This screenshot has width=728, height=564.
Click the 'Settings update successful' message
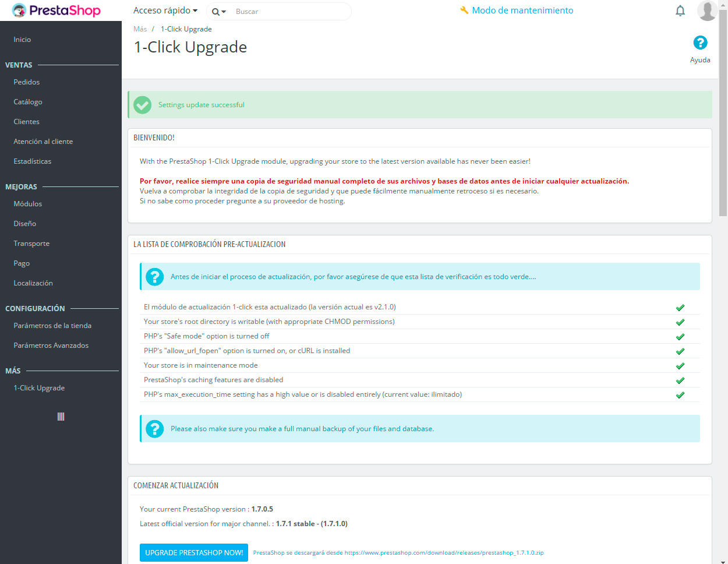pos(202,105)
